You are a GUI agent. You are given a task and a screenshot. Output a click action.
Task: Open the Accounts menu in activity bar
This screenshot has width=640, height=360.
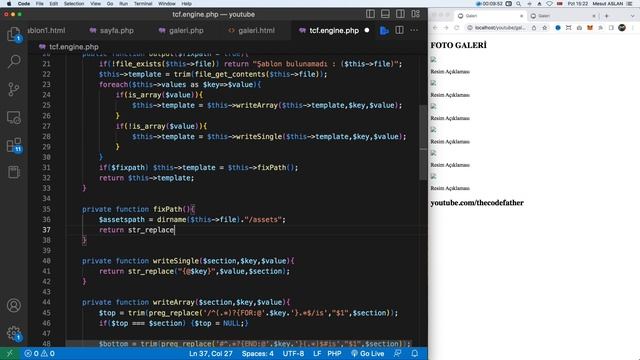[14, 305]
